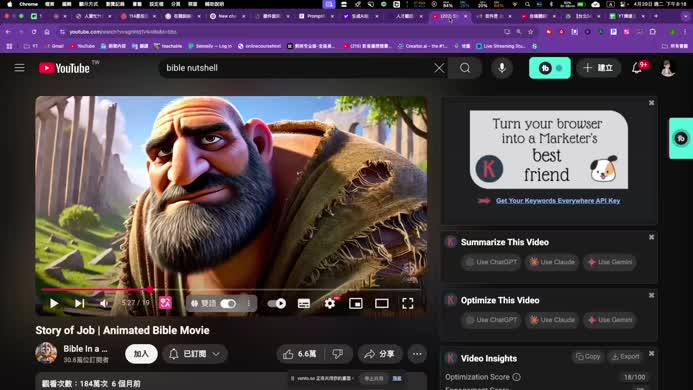This screenshot has width=693, height=390.
Task: Open the Semrush – Log in bookmark
Action: click(210, 46)
